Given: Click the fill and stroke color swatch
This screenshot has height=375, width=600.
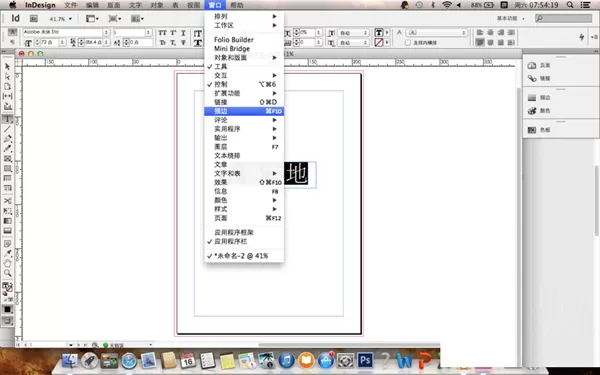Looking at the screenshot, I should (x=7, y=288).
